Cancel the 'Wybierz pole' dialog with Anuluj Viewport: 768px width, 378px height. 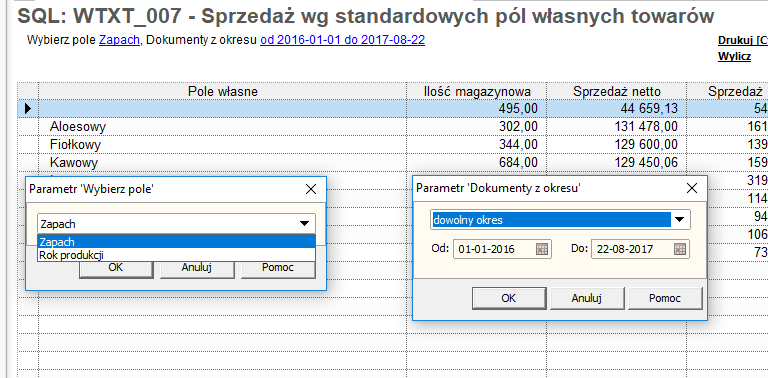(196, 268)
